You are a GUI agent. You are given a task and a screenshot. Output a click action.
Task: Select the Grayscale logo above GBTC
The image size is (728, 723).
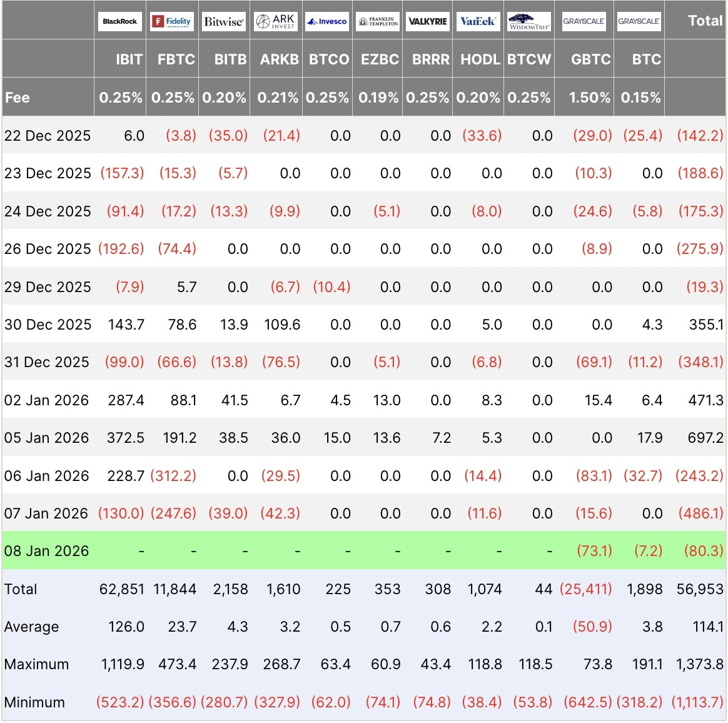(584, 21)
